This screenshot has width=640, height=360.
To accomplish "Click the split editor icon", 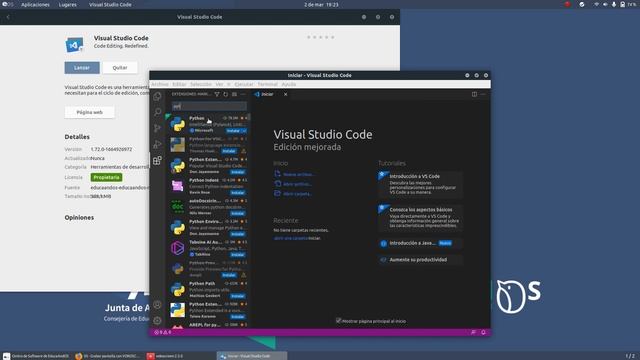I will coord(474,94).
